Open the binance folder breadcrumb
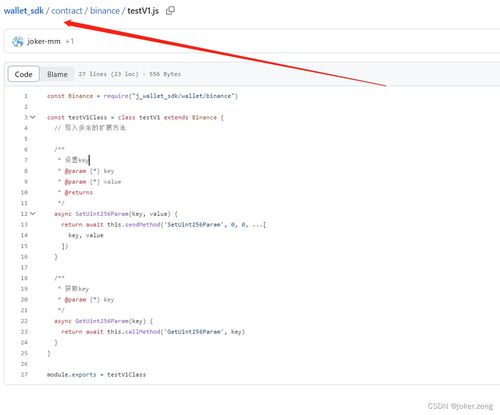500x415 pixels. (x=105, y=11)
